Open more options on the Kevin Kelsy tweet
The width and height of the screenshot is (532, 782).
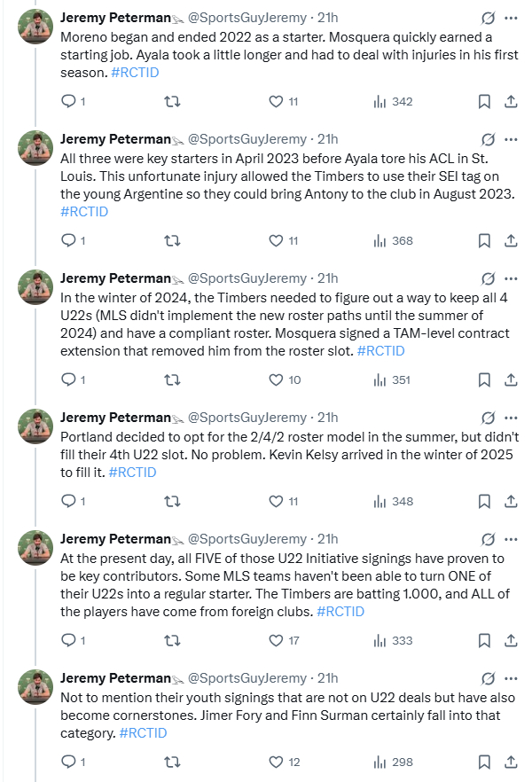point(511,418)
